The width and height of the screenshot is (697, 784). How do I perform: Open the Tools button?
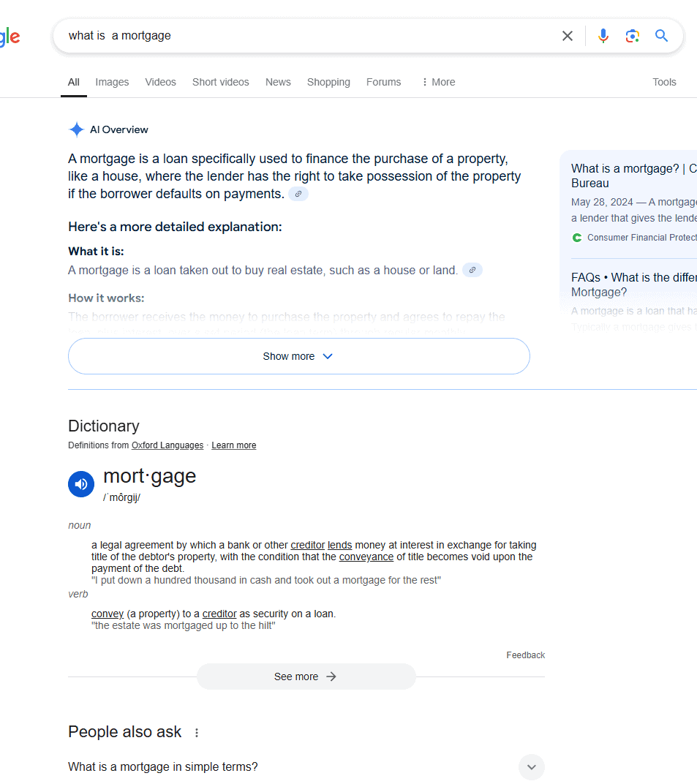664,82
